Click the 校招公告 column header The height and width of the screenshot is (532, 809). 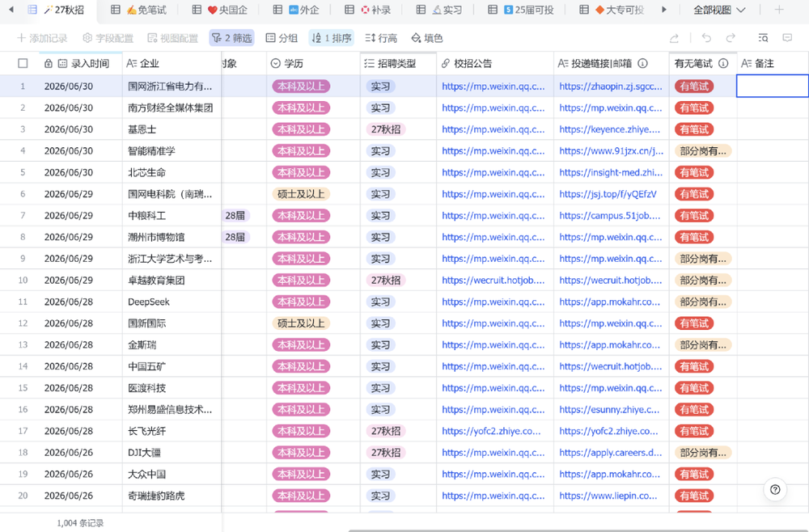495,63
